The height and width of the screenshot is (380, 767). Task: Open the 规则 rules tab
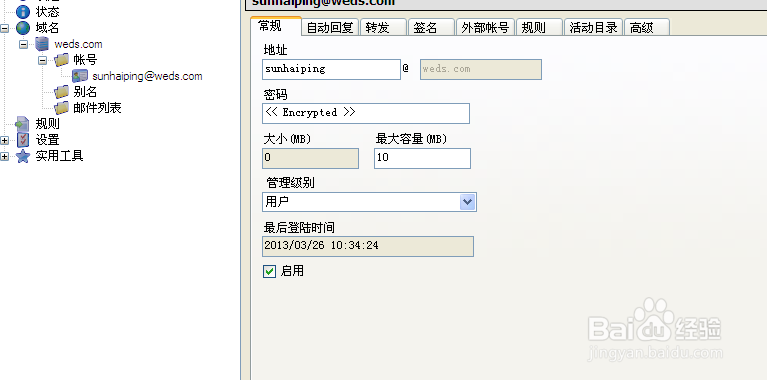(x=539, y=27)
